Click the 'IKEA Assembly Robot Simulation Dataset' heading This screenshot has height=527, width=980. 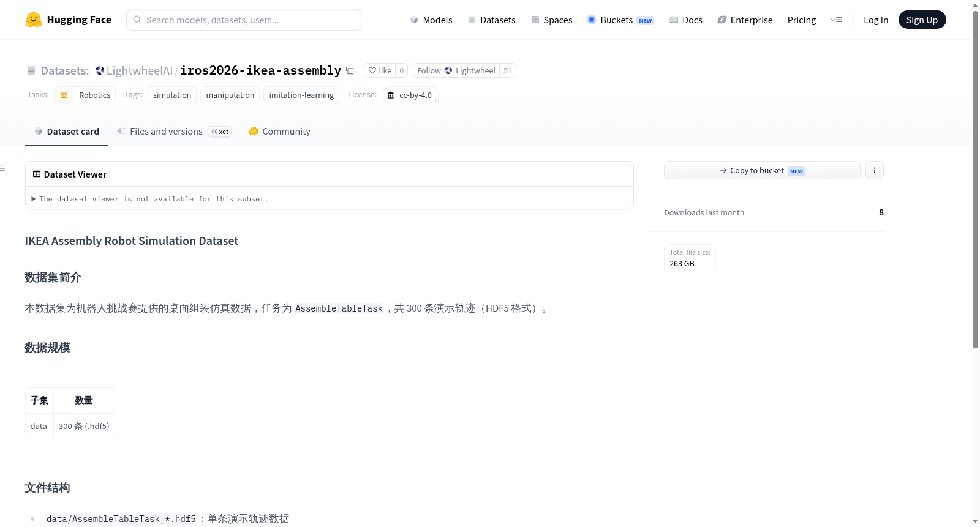pyautogui.click(x=132, y=241)
